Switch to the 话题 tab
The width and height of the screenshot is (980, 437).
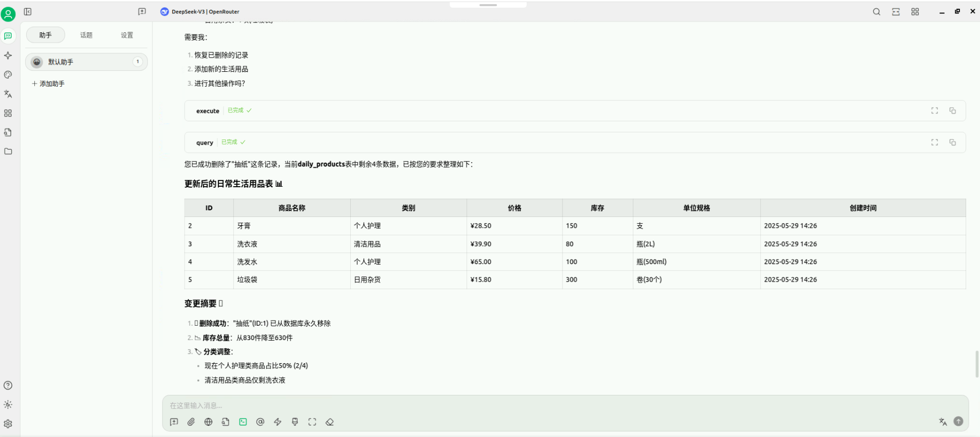(x=86, y=35)
